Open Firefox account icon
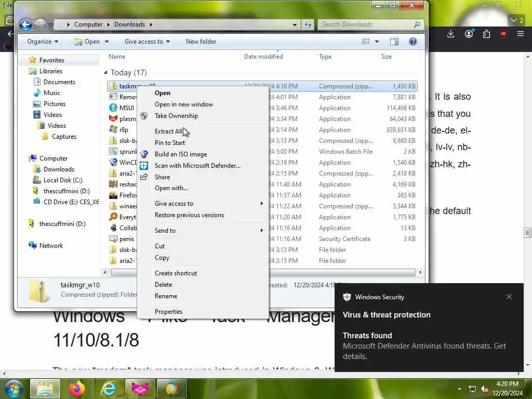Image resolution: width=532 pixels, height=399 pixels. tap(469, 34)
